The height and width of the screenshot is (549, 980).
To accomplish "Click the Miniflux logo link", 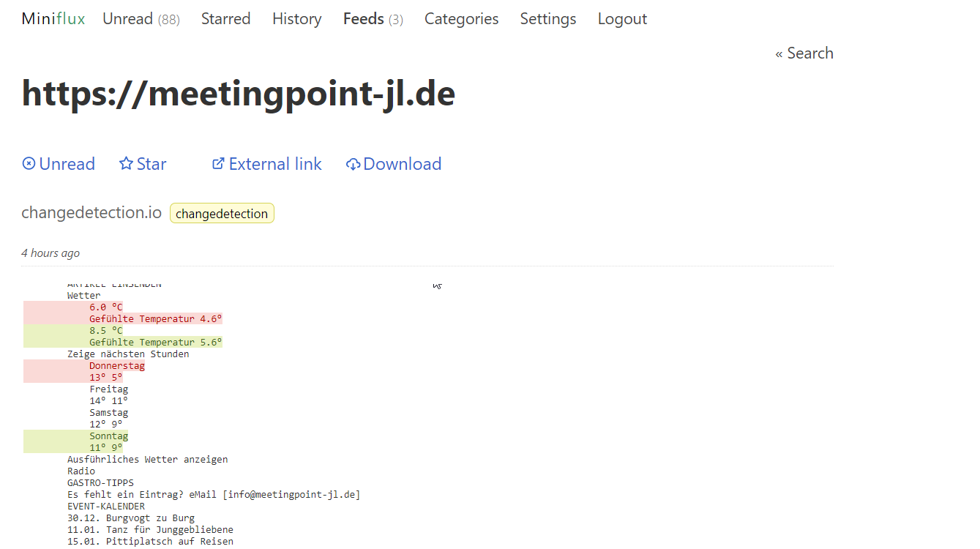I will [x=53, y=19].
